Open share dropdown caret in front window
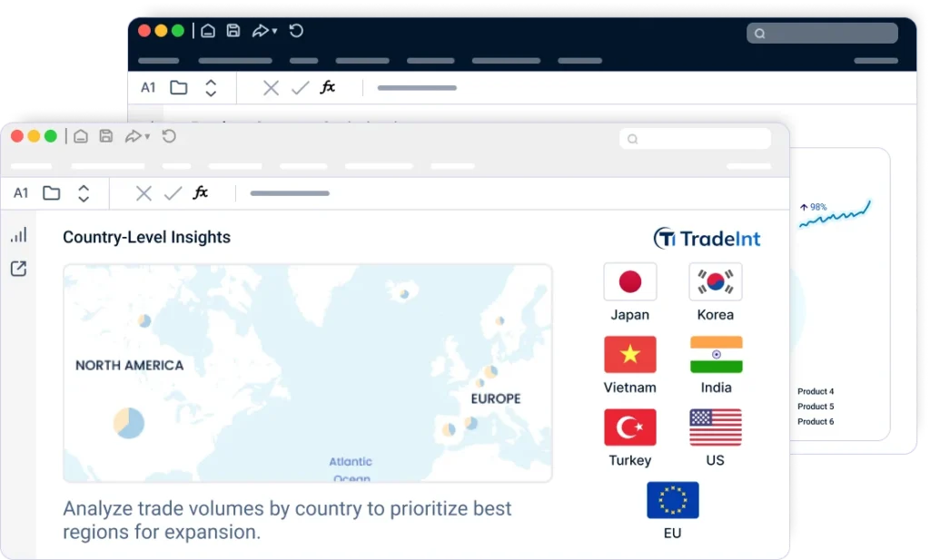This screenshot has width=930, height=560. 147,137
